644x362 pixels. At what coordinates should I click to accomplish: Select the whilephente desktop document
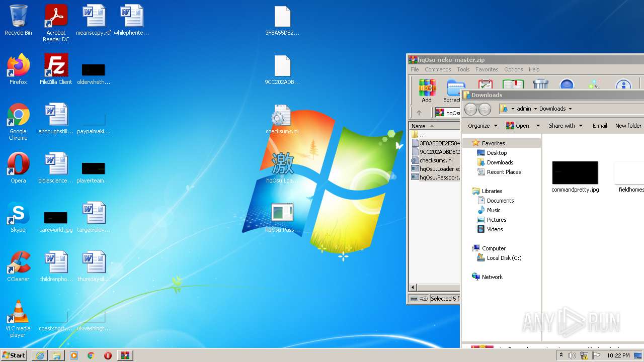[x=131, y=21]
